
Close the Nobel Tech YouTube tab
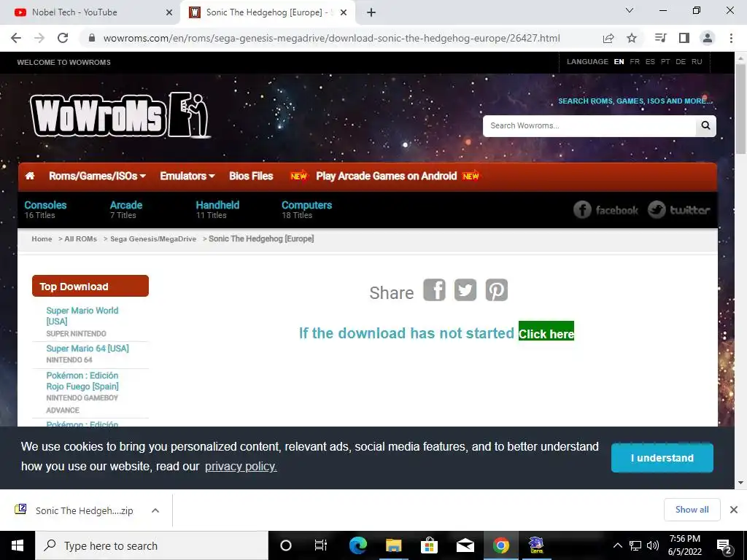coord(169,12)
